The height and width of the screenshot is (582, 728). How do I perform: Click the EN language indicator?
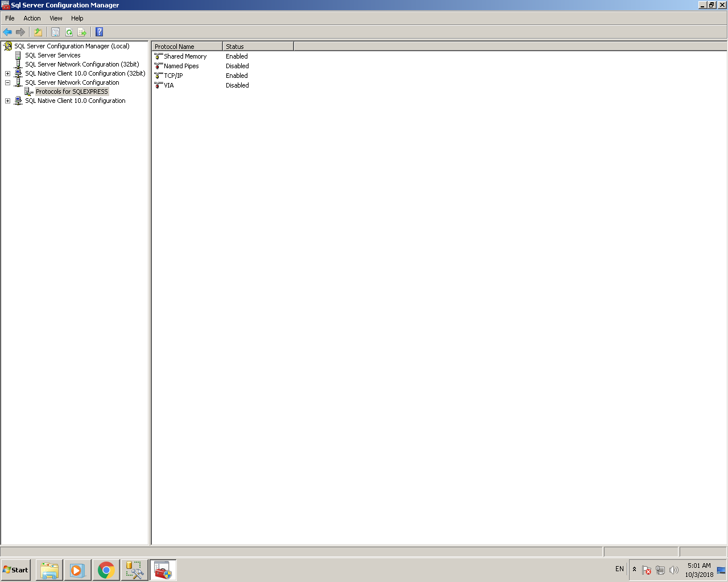(x=619, y=569)
